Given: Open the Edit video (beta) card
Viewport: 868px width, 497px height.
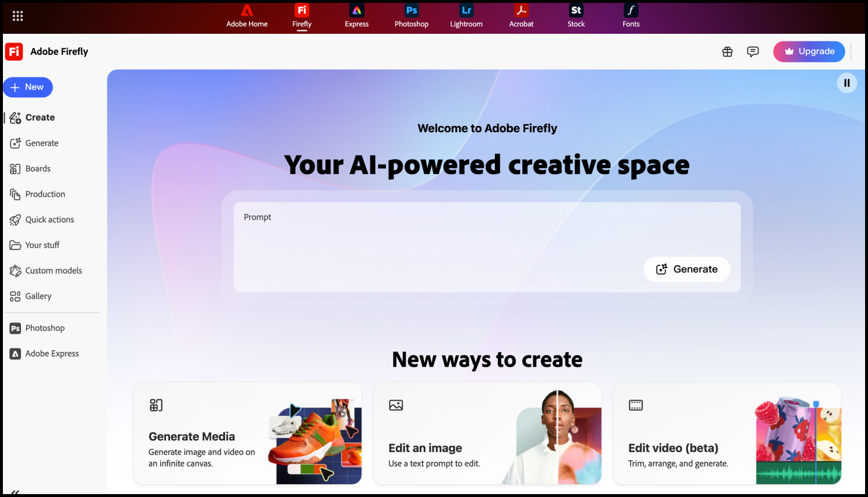Looking at the screenshot, I should (x=727, y=433).
